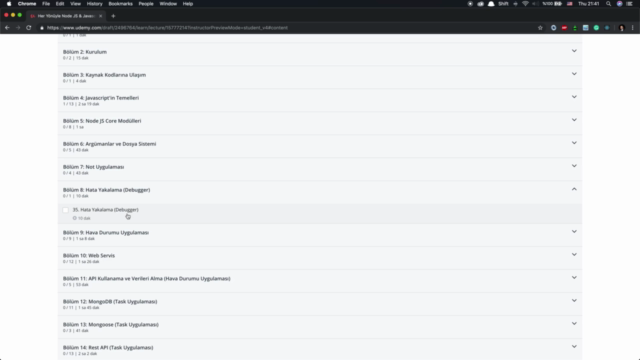The image size is (640, 360).
Task: Open the Bookmarks menu
Action: [x=120, y=4]
